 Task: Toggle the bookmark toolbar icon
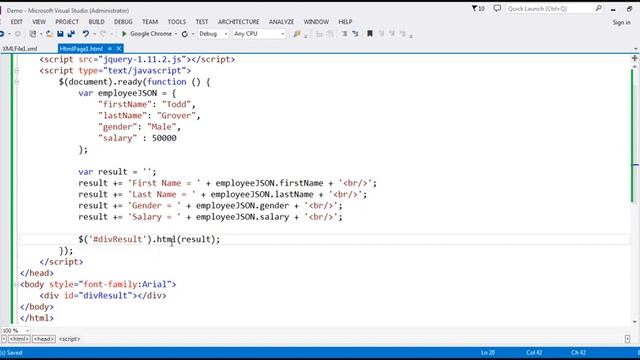coord(370,34)
